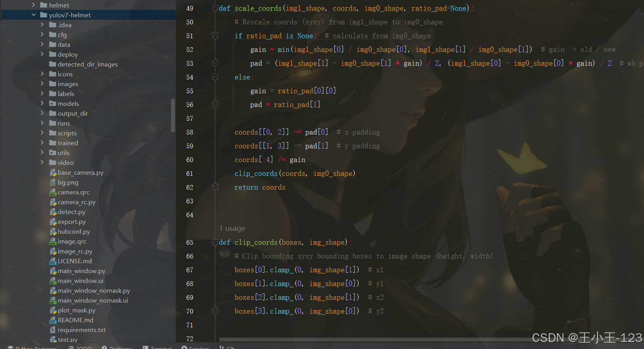Open the Services tool window tab

click(x=195, y=347)
